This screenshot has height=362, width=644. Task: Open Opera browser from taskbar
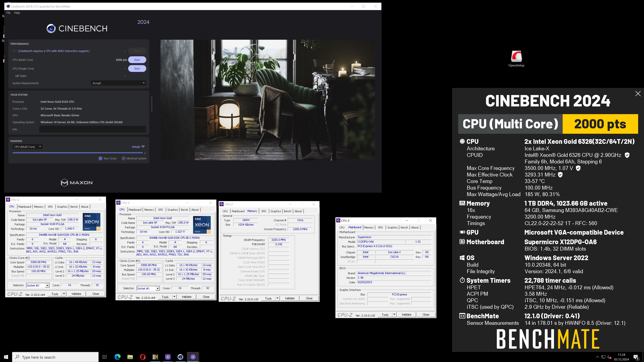coord(143,357)
